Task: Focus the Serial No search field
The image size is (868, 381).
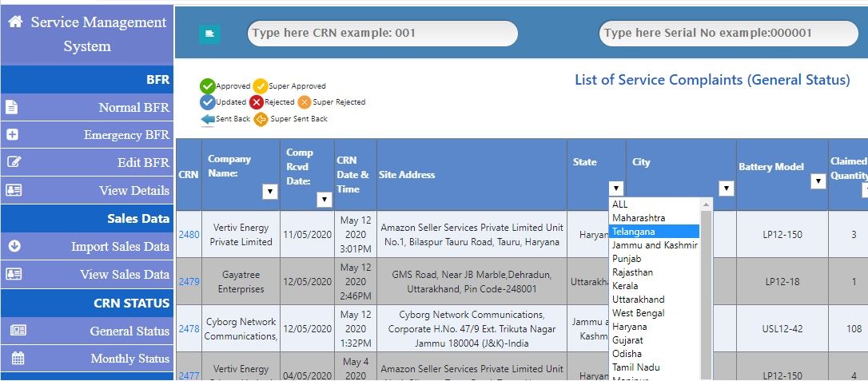Action: [x=727, y=34]
